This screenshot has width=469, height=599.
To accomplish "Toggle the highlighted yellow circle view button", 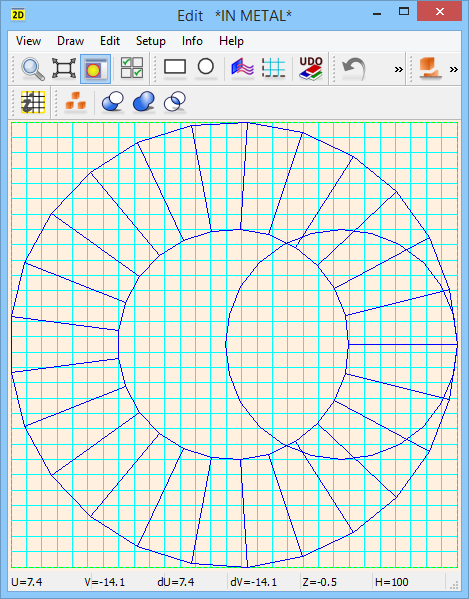I will [x=95, y=69].
